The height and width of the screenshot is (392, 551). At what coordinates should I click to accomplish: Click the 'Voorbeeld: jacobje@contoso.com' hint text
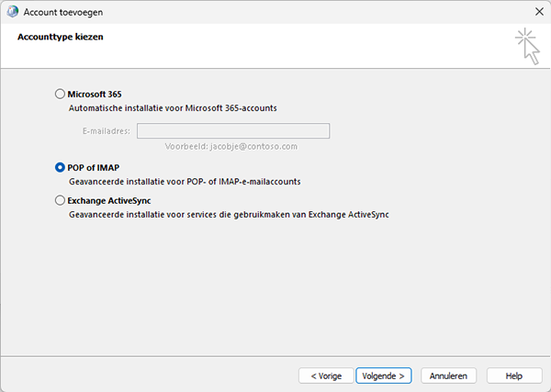231,147
